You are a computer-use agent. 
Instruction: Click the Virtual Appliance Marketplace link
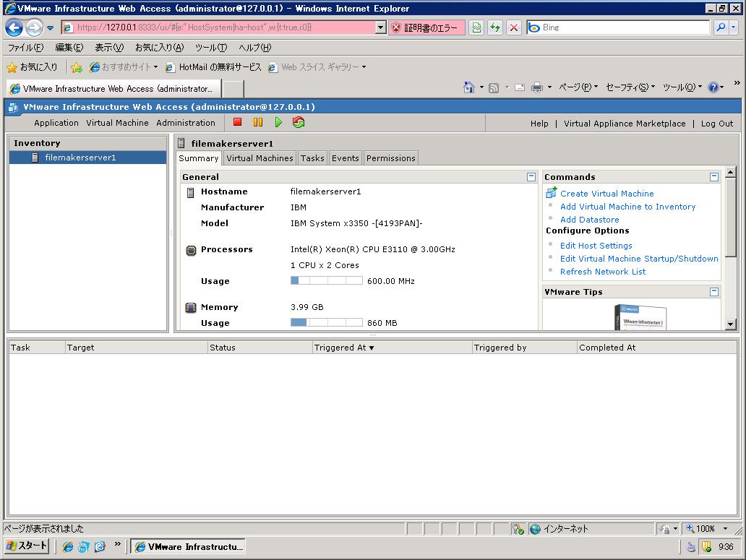[x=625, y=124]
